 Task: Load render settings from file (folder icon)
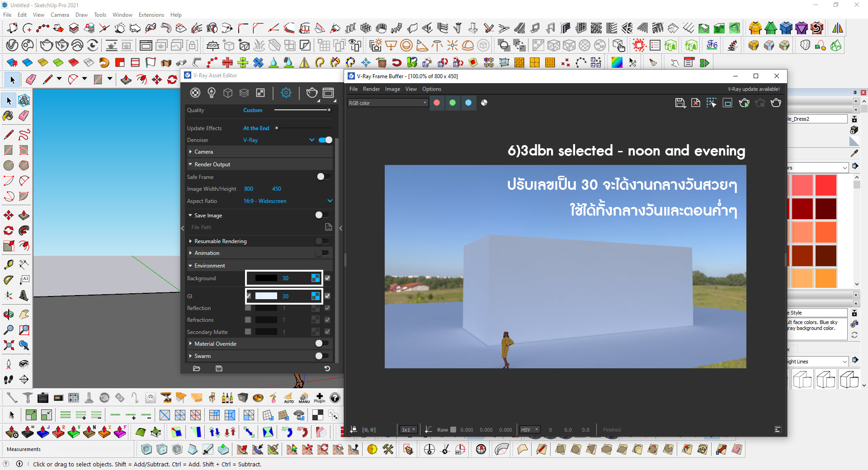pyautogui.click(x=197, y=368)
